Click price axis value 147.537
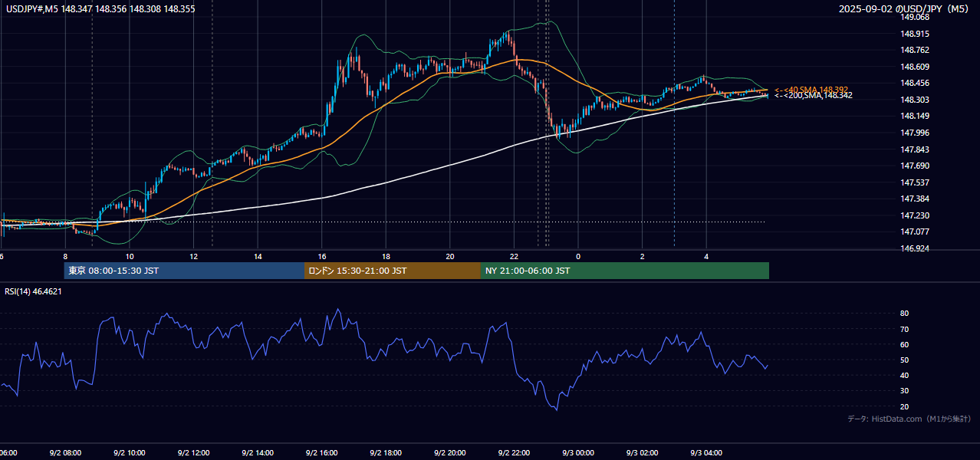This screenshot has width=980, height=460. pyautogui.click(x=915, y=182)
